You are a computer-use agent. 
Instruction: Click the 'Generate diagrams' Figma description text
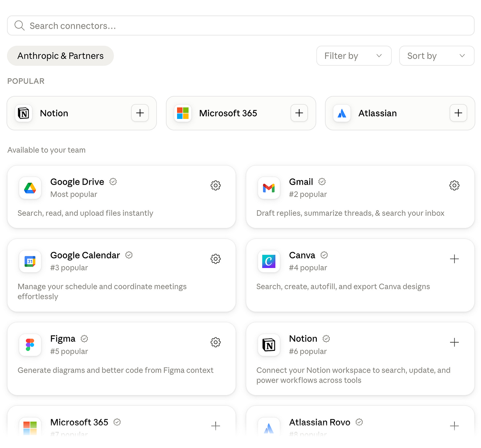point(116,370)
